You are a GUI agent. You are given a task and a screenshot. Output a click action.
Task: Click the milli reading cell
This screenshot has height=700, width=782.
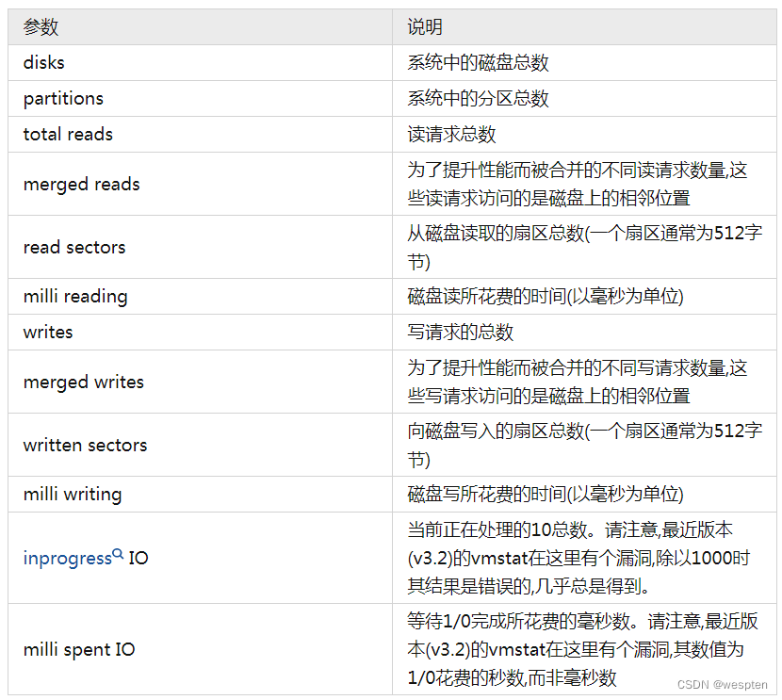pos(200,297)
